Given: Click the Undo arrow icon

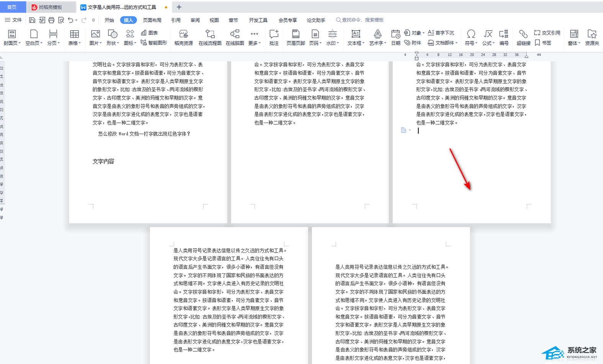Looking at the screenshot, I should pyautogui.click(x=70, y=20).
